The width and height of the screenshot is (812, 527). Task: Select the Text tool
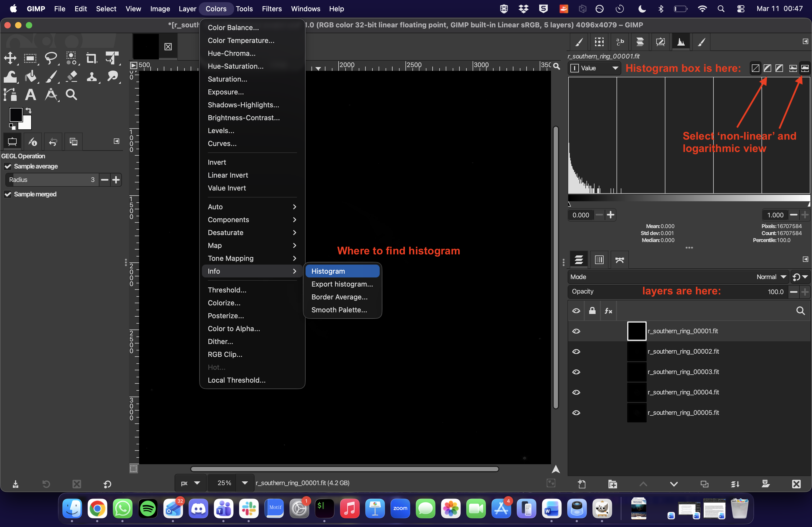point(30,95)
